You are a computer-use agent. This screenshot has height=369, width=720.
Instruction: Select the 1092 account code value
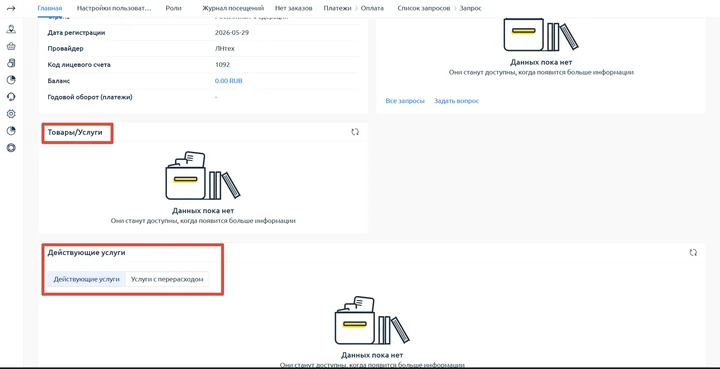[222, 65]
